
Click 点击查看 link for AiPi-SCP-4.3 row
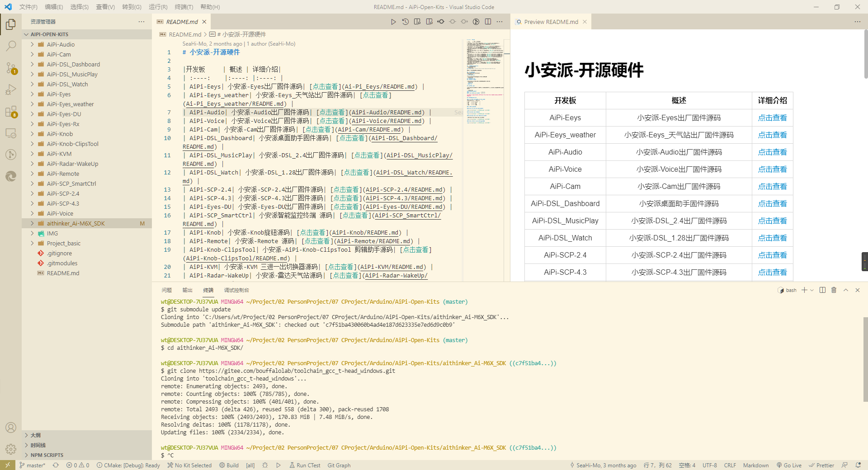pos(772,272)
